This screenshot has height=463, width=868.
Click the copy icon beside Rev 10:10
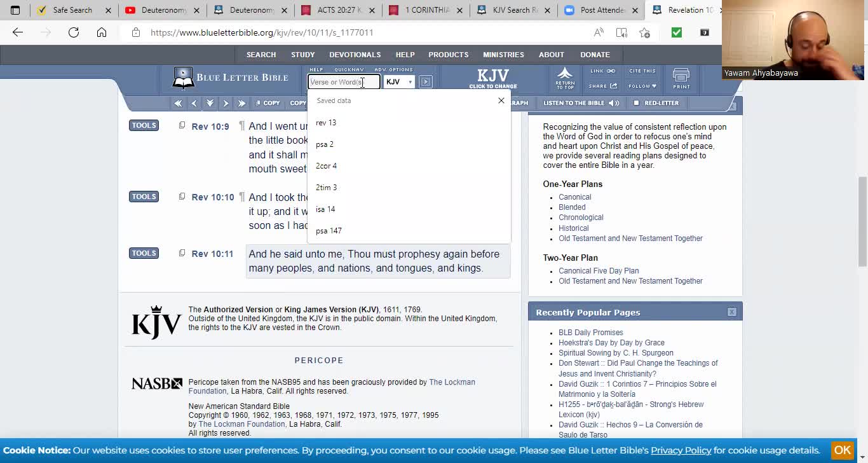(182, 197)
